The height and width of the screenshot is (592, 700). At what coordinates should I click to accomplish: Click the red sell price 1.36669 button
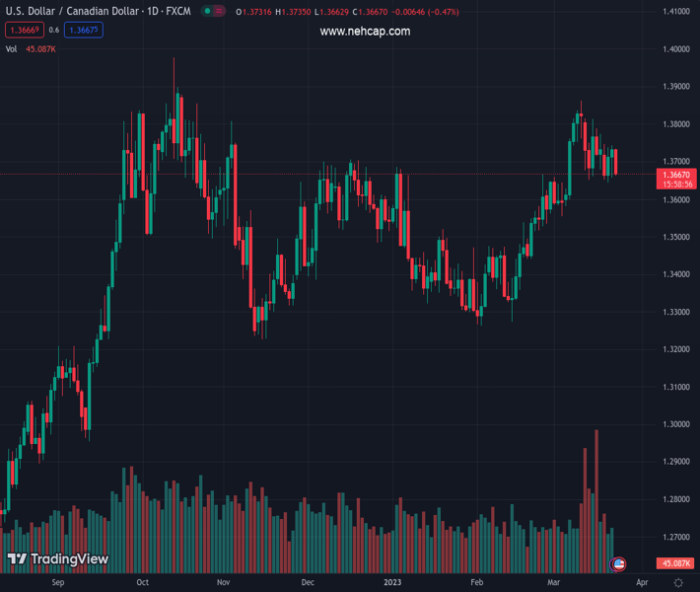(25, 30)
